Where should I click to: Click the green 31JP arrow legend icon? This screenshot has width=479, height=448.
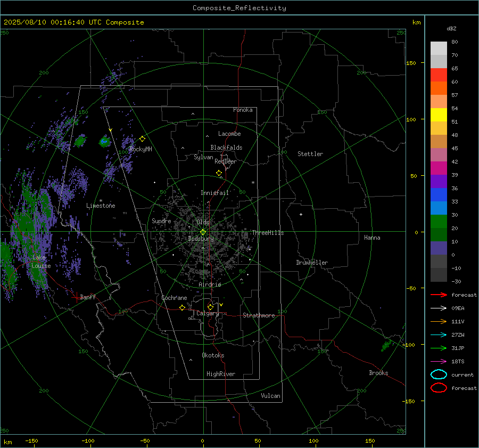(439, 348)
